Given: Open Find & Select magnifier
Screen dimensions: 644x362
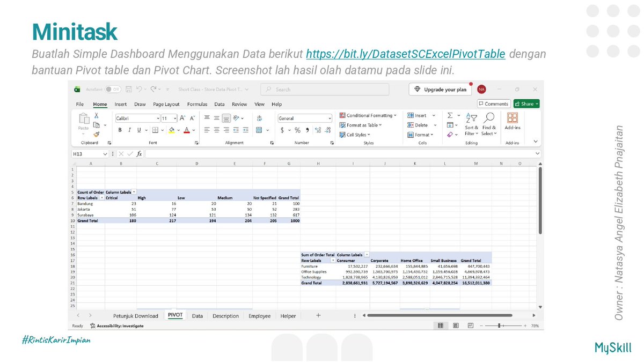Looking at the screenshot, I should point(489,124).
